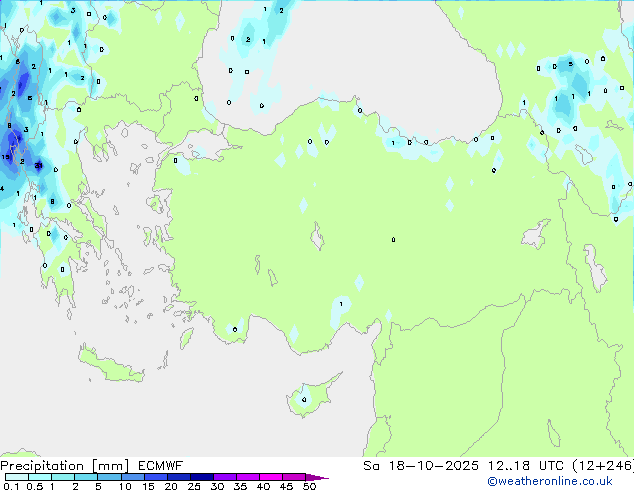Select the 0.5–1 mm legend color swatch
Viewport: 634px width, 490px height.
[x=40, y=477]
